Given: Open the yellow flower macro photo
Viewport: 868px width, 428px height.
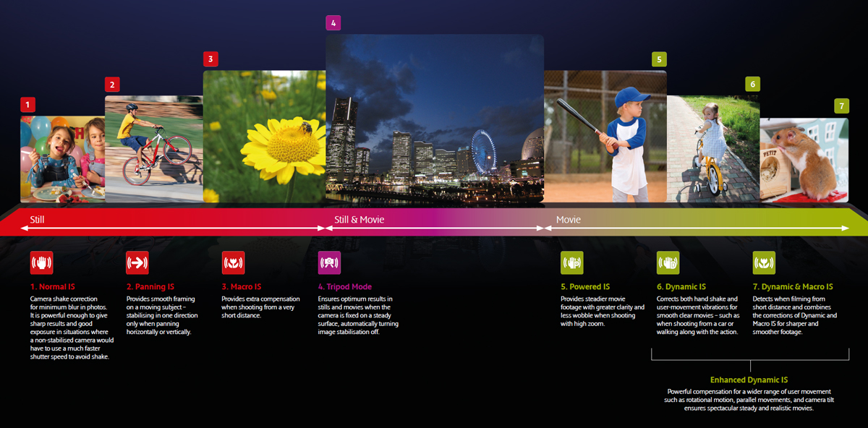Looking at the screenshot, I should [x=265, y=137].
